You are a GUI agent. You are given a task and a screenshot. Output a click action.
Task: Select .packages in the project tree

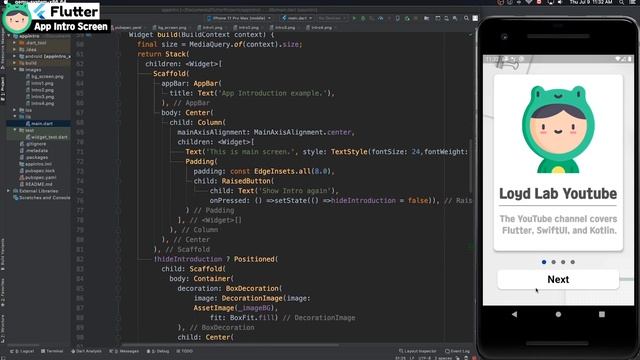[x=34, y=157]
